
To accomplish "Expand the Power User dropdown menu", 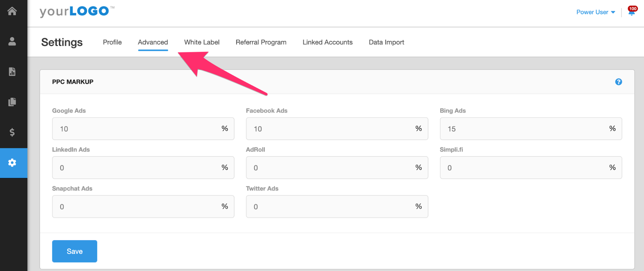I will pos(596,12).
